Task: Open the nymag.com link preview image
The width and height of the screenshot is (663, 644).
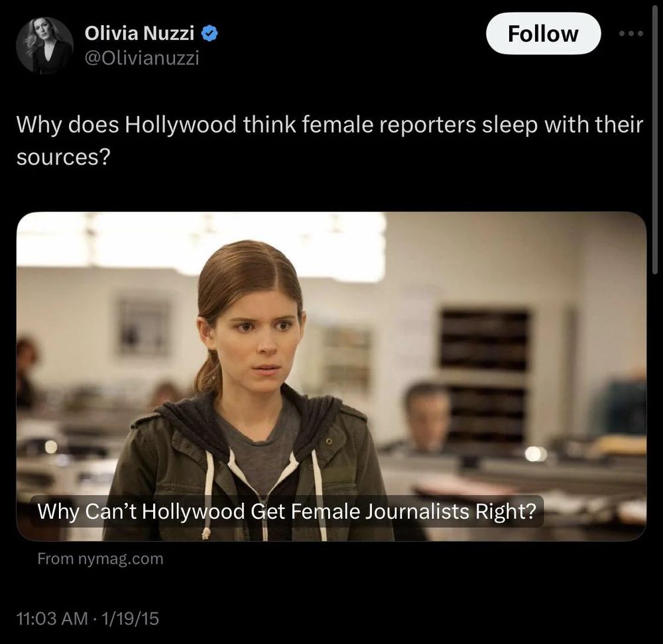Action: pos(331,376)
